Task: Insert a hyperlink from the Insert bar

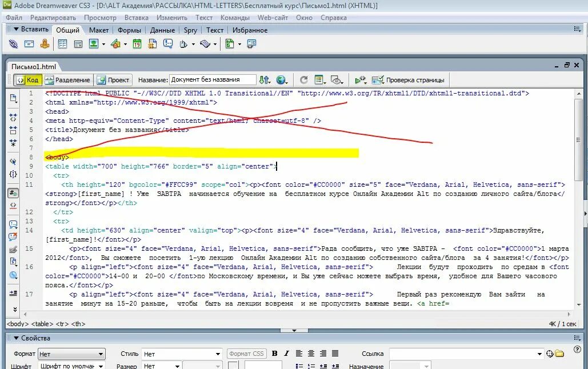Action: point(13,44)
